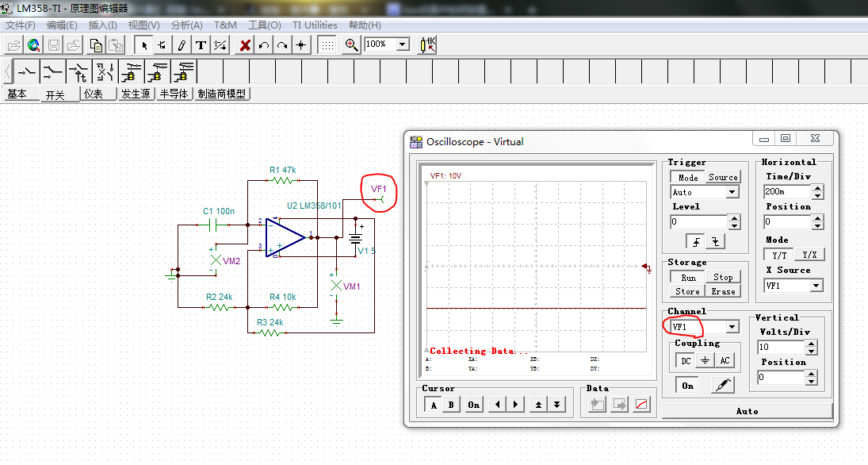Switch horizontal mode to Y/X
Viewport: 868px width, 465px height.
click(809, 255)
